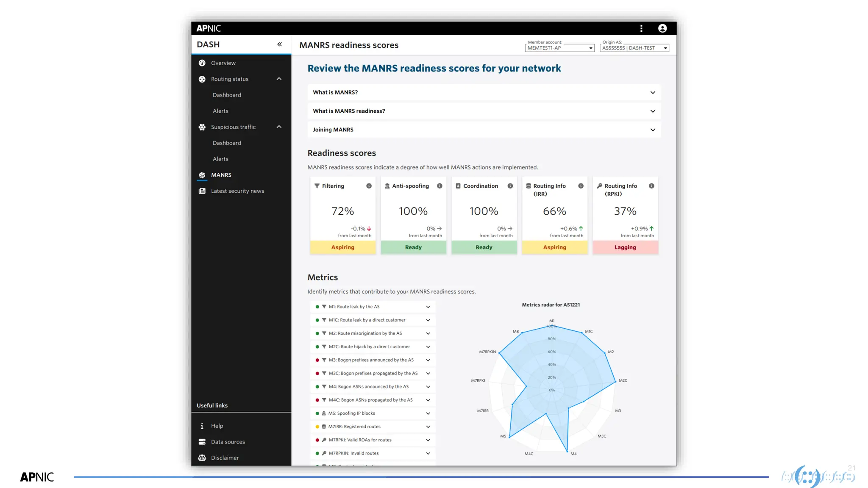
Task: Open the Origin AS dropdown
Action: click(x=634, y=48)
